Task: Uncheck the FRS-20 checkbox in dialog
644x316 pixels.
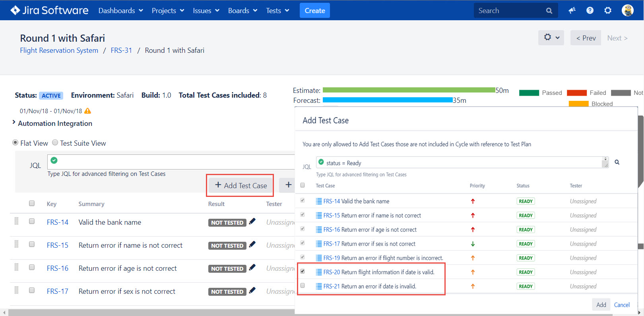Action: coord(303,271)
